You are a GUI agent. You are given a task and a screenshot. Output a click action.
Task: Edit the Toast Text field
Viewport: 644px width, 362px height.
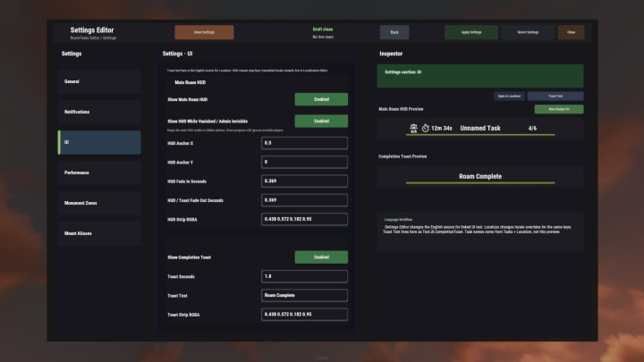pyautogui.click(x=304, y=296)
